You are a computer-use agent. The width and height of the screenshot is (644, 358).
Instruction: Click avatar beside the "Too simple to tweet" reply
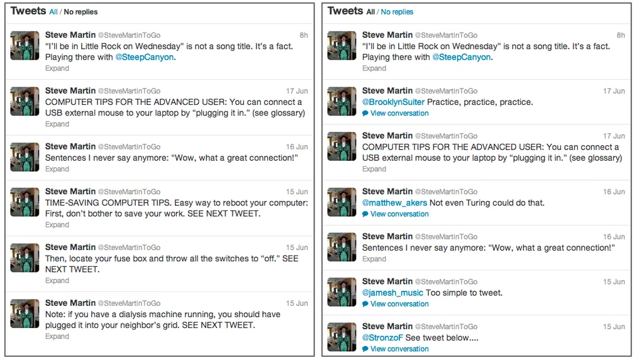click(x=341, y=291)
